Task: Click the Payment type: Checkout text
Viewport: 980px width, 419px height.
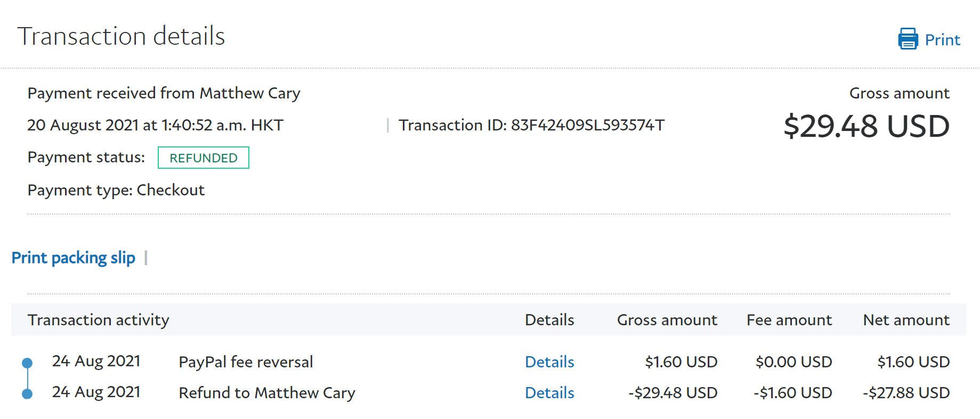Action: coord(116,190)
